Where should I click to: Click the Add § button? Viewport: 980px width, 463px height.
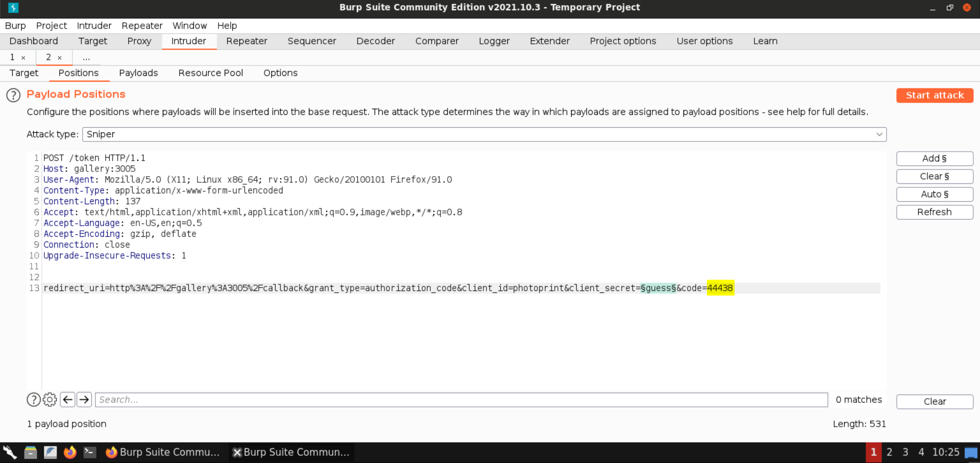coord(934,159)
